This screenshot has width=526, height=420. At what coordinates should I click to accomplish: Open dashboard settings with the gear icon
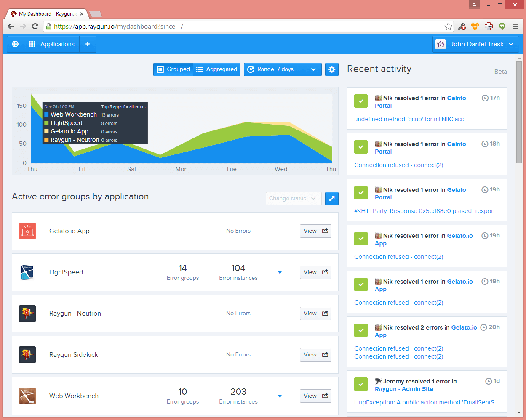pyautogui.click(x=332, y=69)
